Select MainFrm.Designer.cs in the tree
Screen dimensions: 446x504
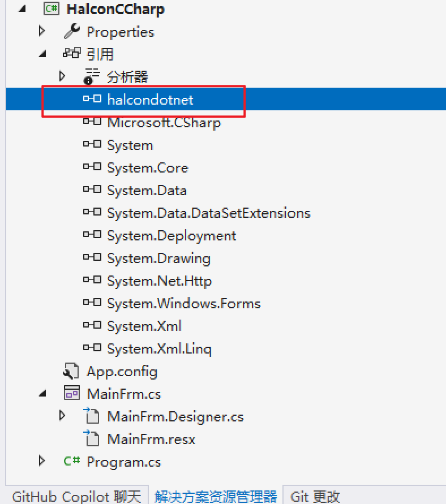tap(175, 415)
